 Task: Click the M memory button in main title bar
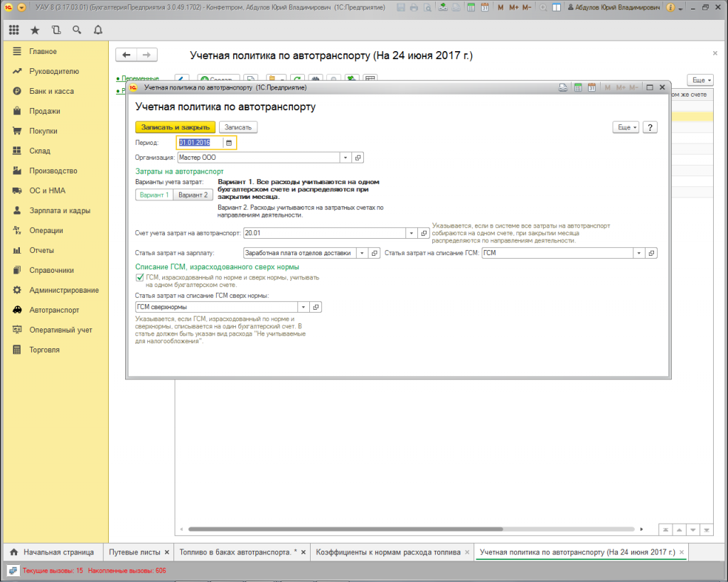tap(500, 7)
